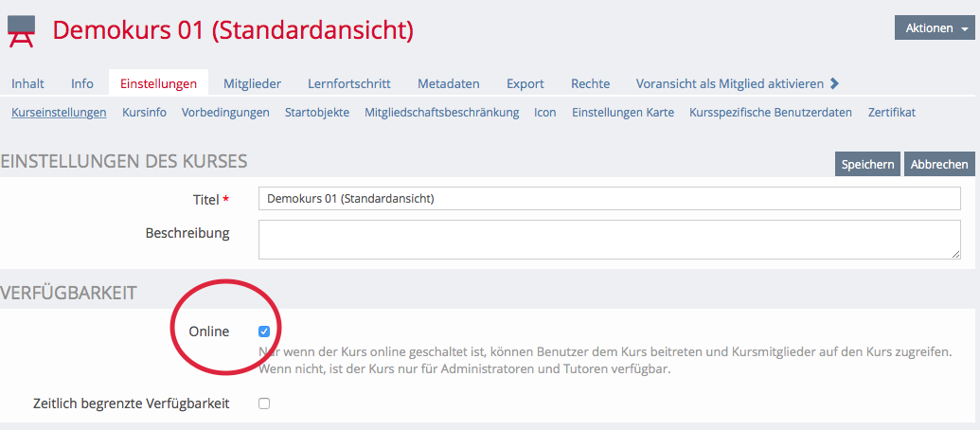Click into the Titel text field

click(x=609, y=199)
